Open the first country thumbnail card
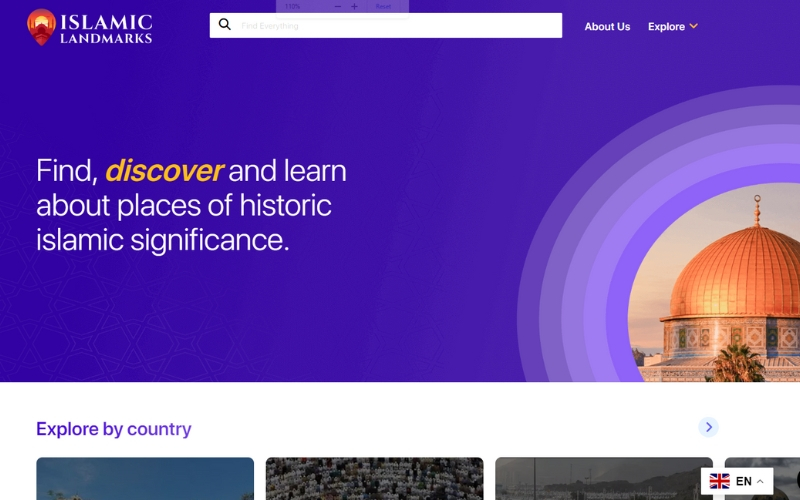This screenshot has height=500, width=800. pyautogui.click(x=145, y=479)
